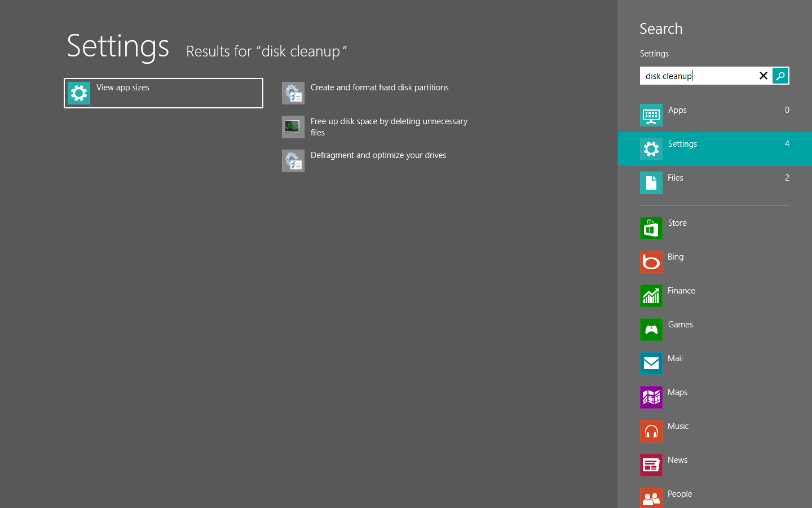Viewport: 812px width, 508px height.
Task: Switch search scope to Apps
Action: coord(714,115)
